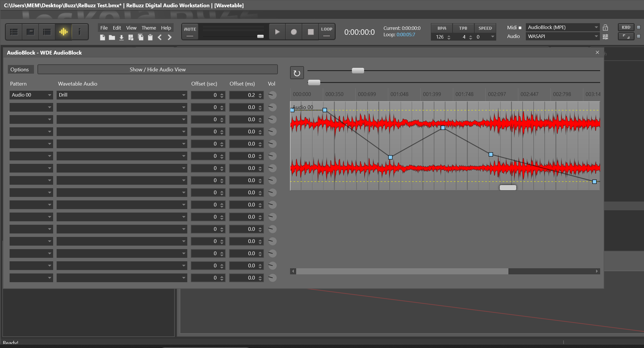644x348 pixels.
Task: Click the lower slider thumb in audio view
Action: tap(314, 82)
